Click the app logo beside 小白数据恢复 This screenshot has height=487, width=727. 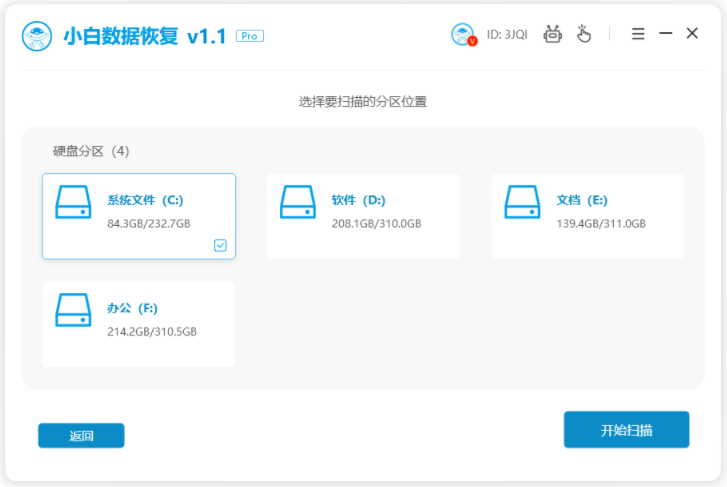click(x=37, y=35)
